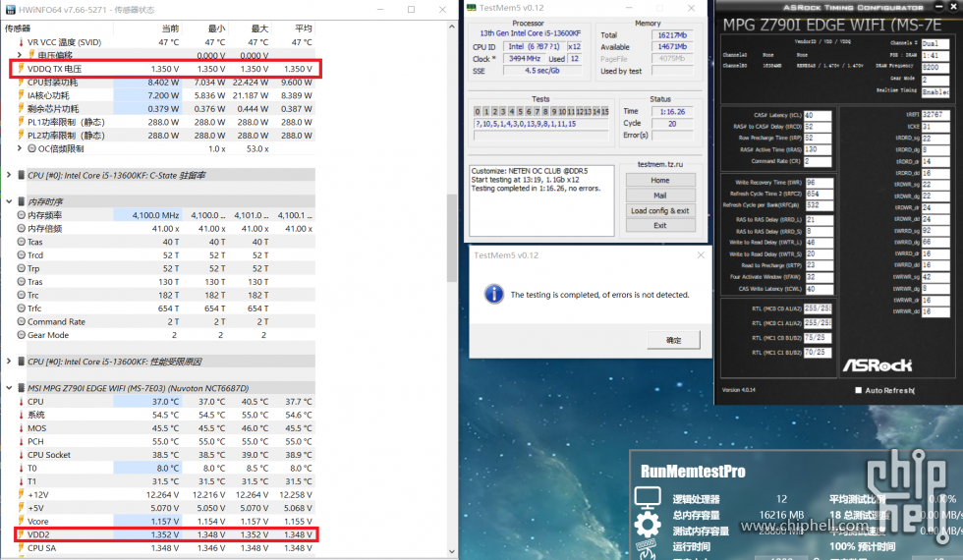
Task: Click ASRock logo in Timing Configurator
Action: point(877,365)
